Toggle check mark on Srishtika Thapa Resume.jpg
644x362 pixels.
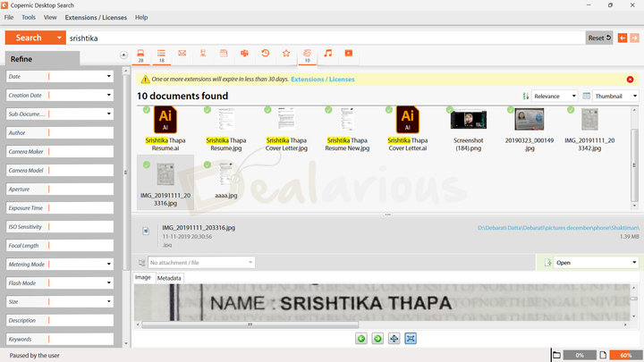[208, 110]
